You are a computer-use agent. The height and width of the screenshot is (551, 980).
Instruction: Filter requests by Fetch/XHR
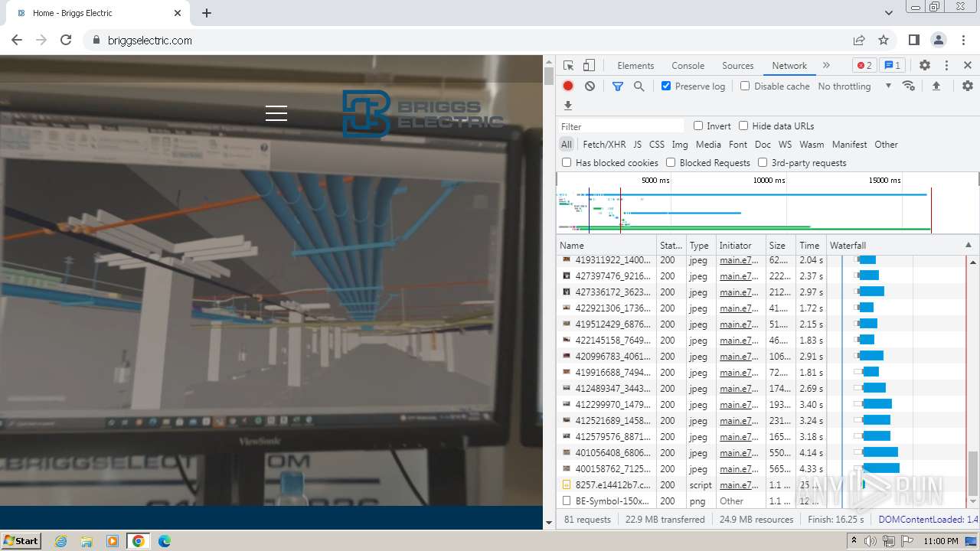point(604,144)
